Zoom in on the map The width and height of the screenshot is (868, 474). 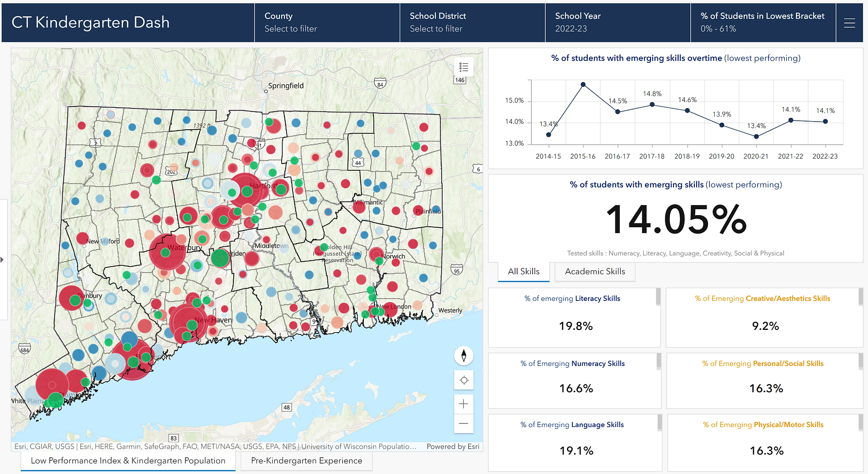point(463,404)
